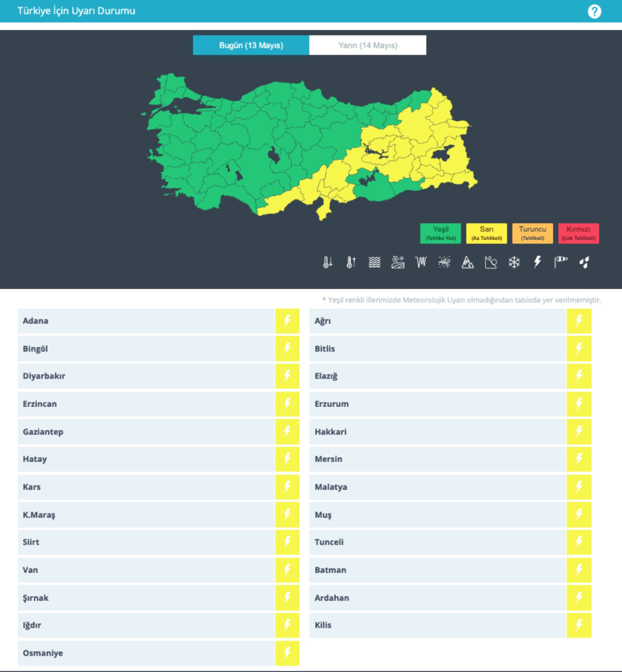Screen dimensions: 622x672
Task: Click lightning icon in Malatya row
Action: (579, 487)
